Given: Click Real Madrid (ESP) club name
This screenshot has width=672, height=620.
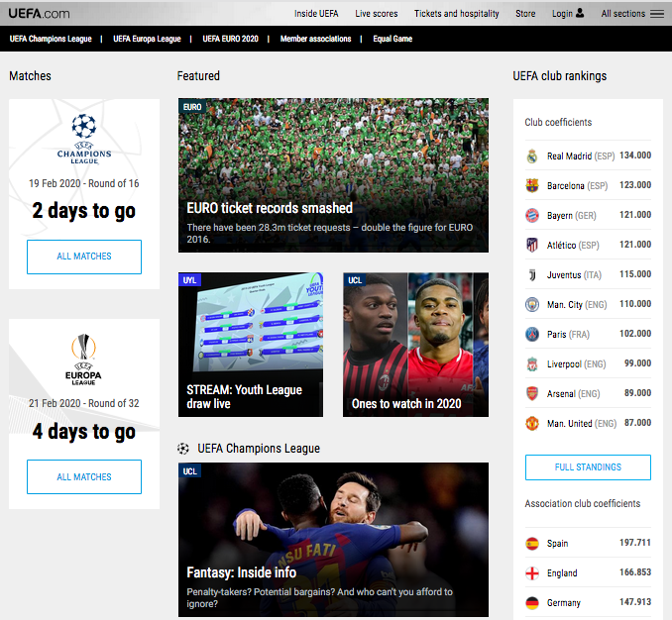Looking at the screenshot, I should (581, 156).
